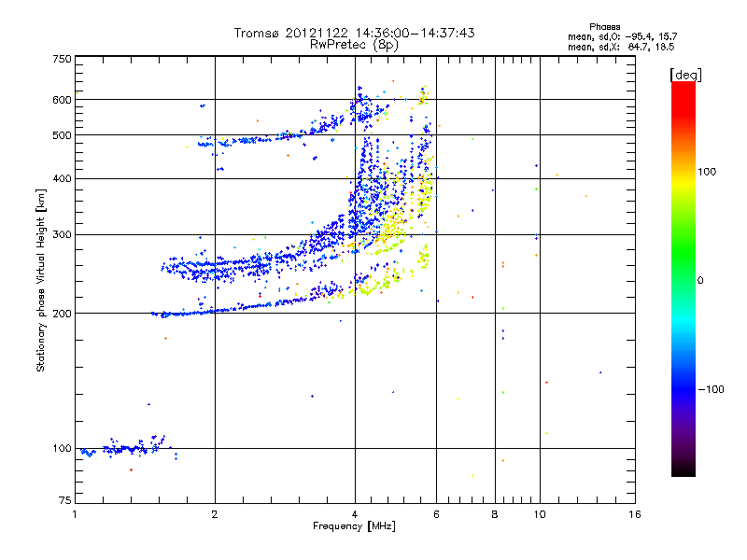Click the 8 tick label on frequency axis

pyautogui.click(x=495, y=514)
